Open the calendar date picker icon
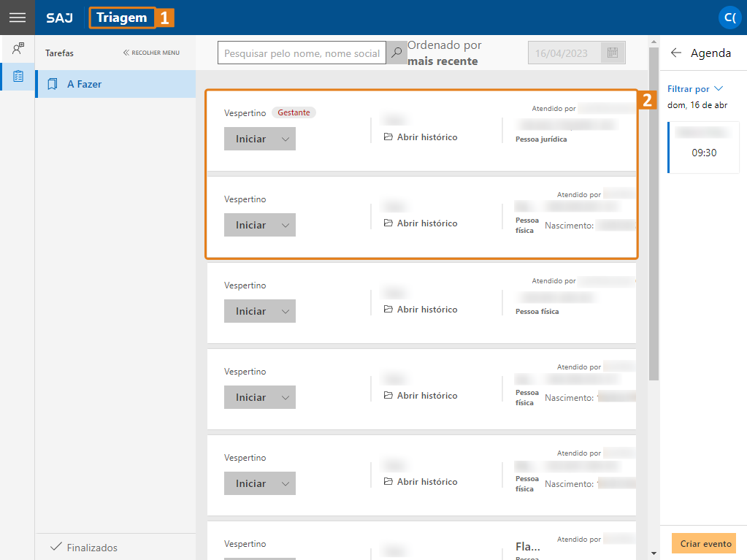 [613, 53]
